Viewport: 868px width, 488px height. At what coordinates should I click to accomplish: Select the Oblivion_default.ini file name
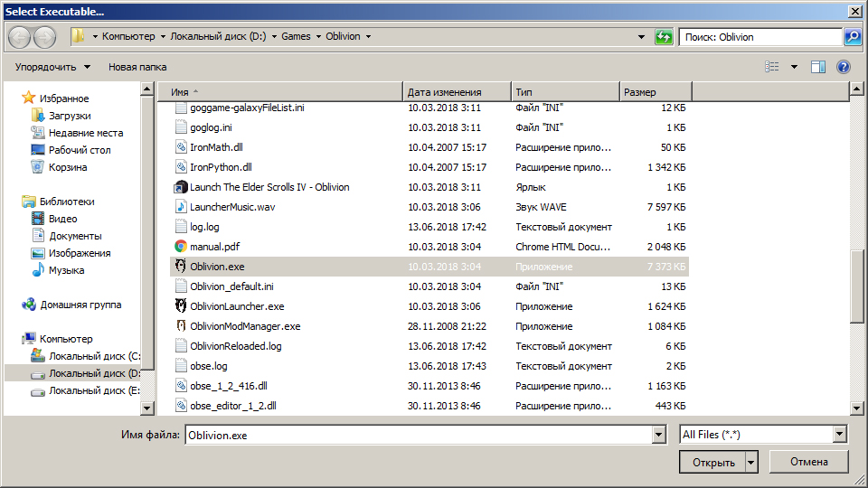(231, 286)
